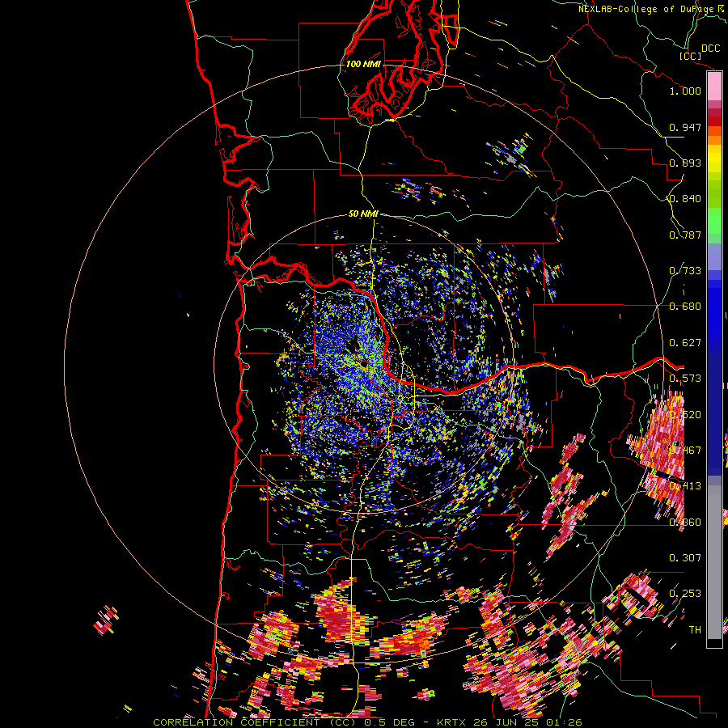Click the 1.000 scale value
728x728 pixels.
tap(685, 91)
